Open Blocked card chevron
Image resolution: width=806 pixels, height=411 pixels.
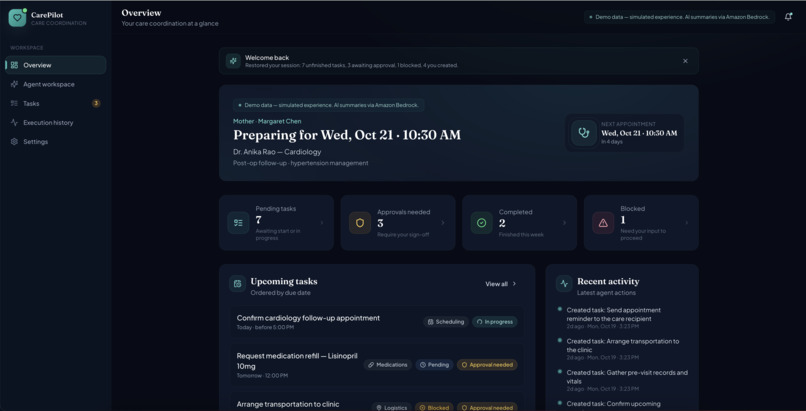tap(686, 223)
